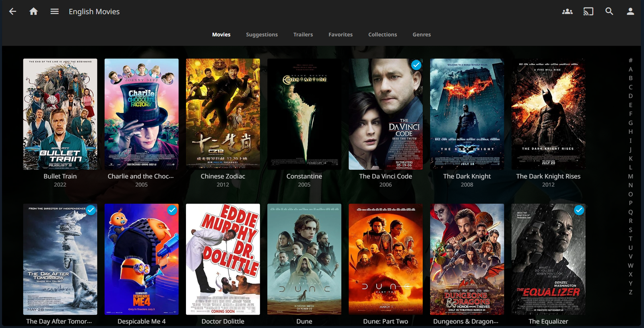Jump to letter P in alphabet picker
The image size is (644, 328).
(x=631, y=203)
